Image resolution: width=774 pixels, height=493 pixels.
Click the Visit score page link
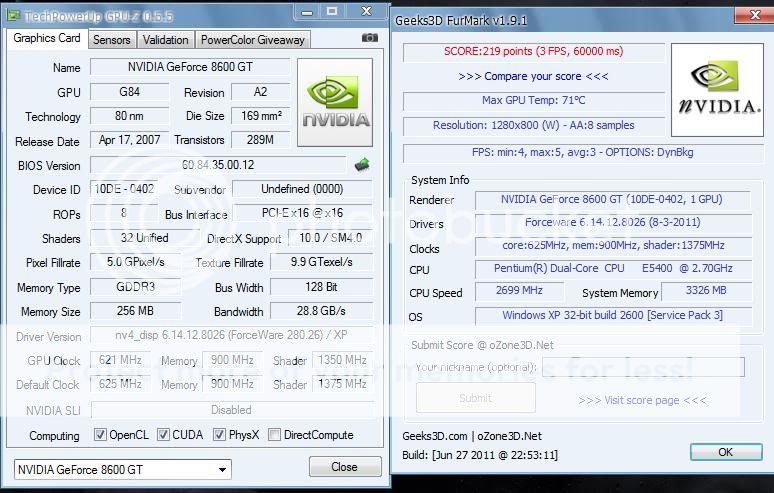[x=642, y=400]
